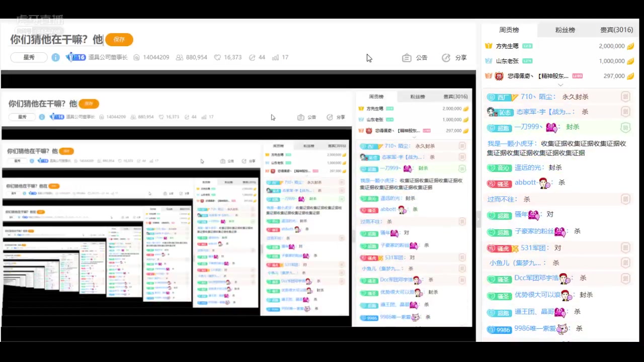The height and width of the screenshot is (362, 644).
Task: Click the level 16 diamond badge
Action: click(76, 57)
